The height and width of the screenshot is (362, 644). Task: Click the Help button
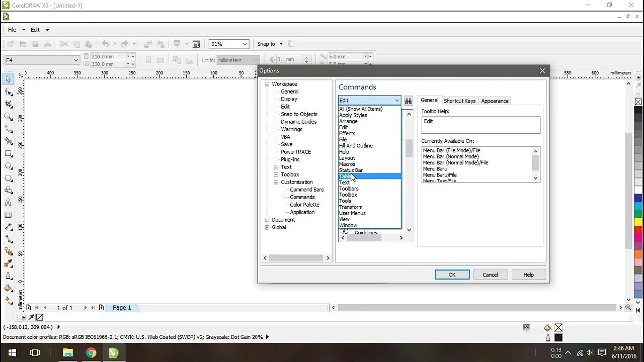[528, 275]
